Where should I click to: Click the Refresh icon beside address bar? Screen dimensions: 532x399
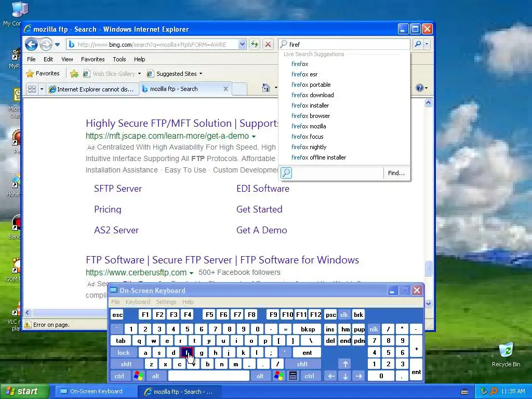tap(255, 44)
